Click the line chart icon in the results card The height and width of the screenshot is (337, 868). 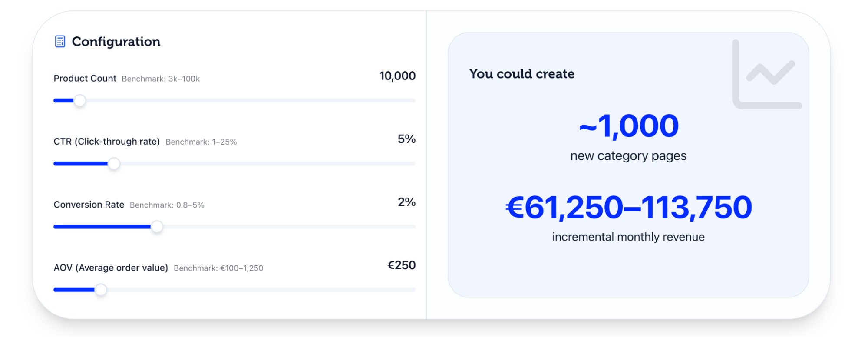(766, 73)
